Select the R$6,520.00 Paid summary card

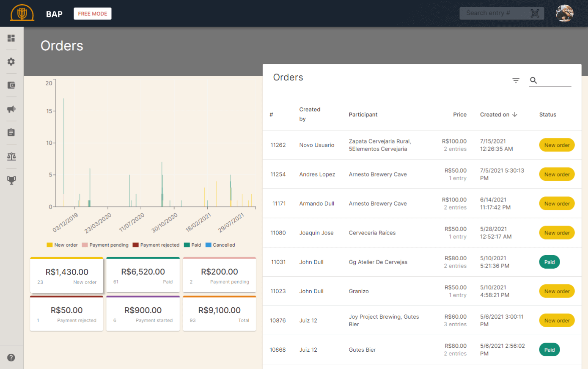point(143,275)
